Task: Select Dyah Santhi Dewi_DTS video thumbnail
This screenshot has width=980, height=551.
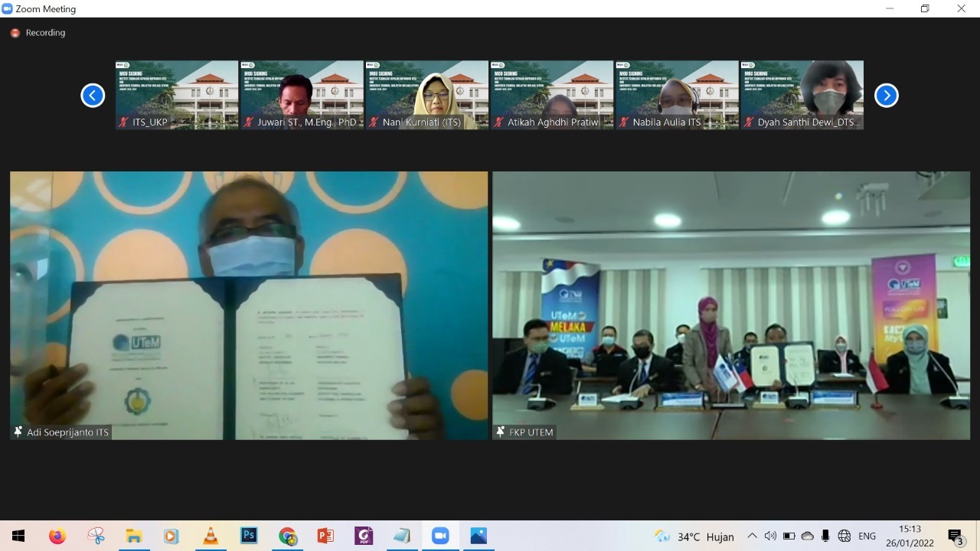Action: click(802, 95)
